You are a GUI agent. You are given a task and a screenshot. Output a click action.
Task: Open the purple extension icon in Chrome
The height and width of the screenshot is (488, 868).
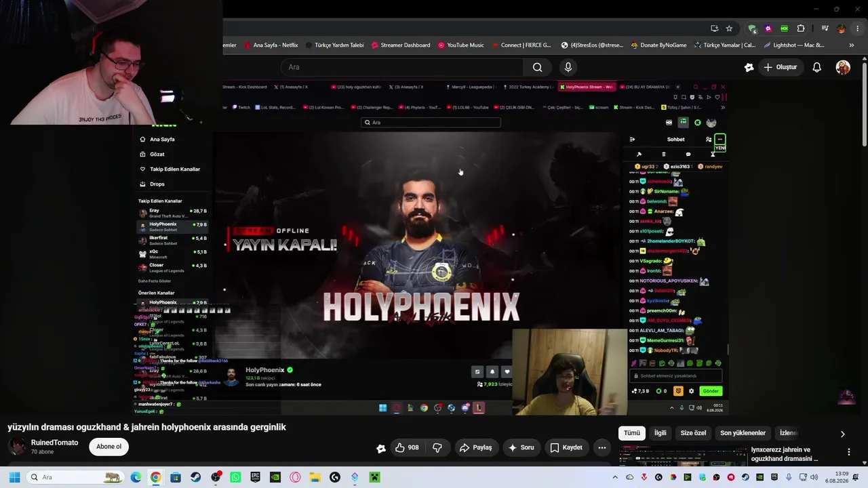768,28
